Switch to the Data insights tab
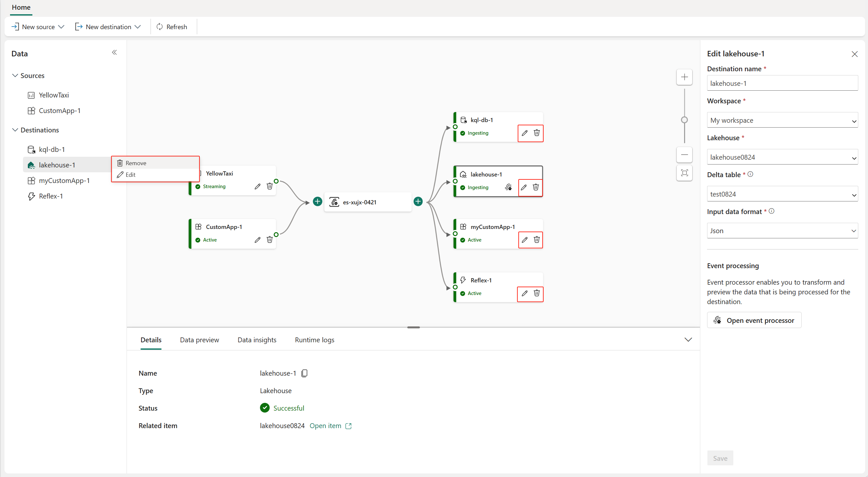This screenshot has height=477, width=868. (257, 340)
